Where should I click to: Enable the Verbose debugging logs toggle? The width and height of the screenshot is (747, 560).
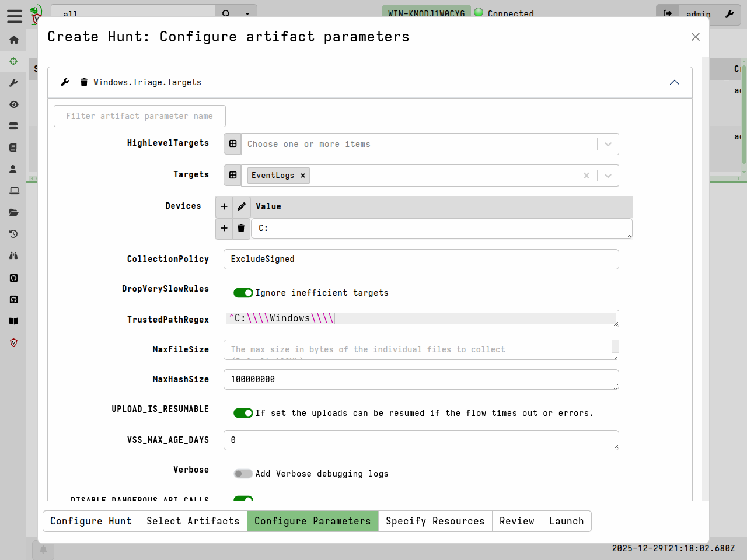pos(243,474)
